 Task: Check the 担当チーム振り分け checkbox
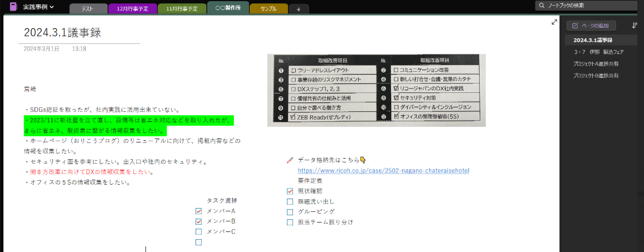pos(290,223)
